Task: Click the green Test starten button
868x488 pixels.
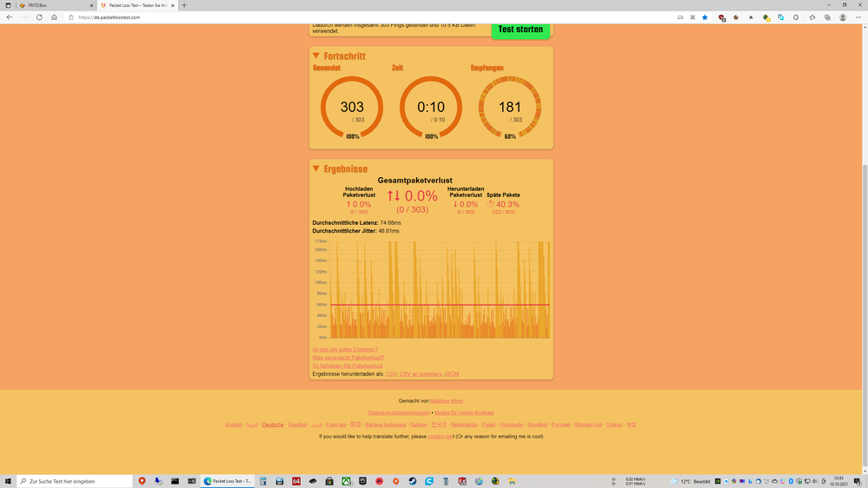Action: coord(520,30)
